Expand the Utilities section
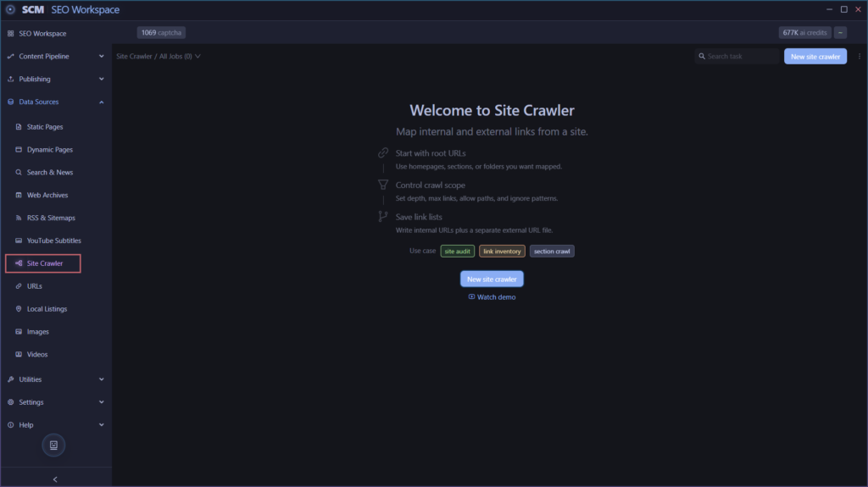 click(x=55, y=379)
